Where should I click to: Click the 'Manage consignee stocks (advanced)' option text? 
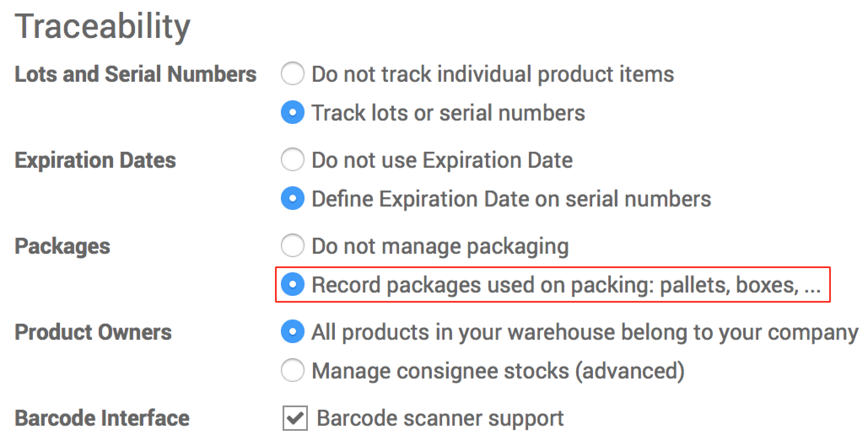498,371
